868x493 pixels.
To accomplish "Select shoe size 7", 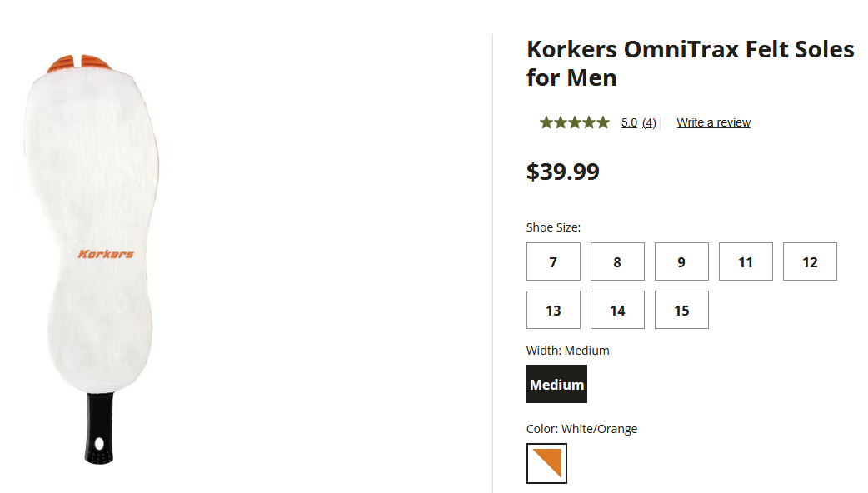I will pyautogui.click(x=553, y=261).
